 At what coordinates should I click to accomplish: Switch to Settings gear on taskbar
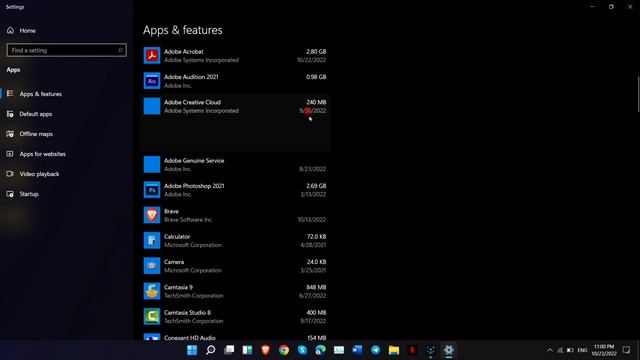(x=449, y=350)
